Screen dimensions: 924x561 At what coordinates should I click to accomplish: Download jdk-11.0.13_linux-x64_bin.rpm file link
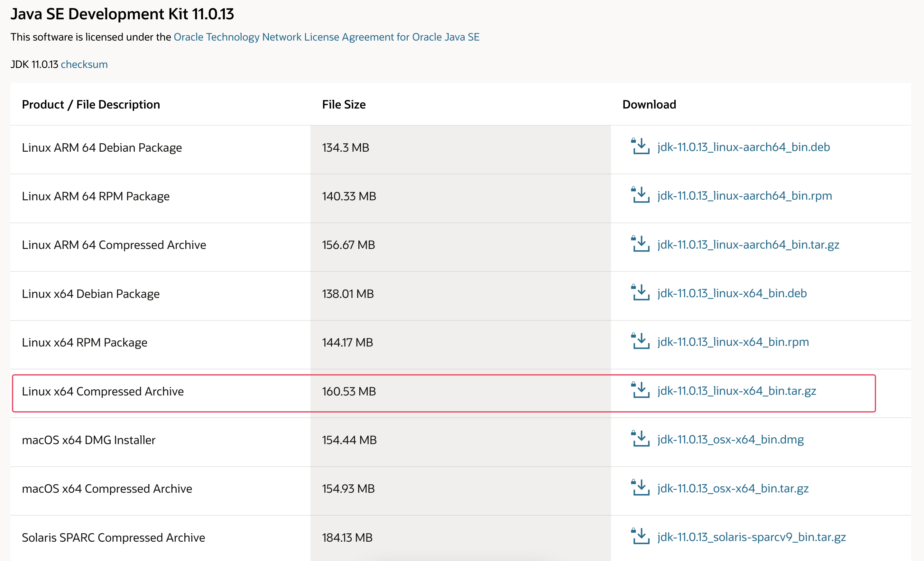733,342
